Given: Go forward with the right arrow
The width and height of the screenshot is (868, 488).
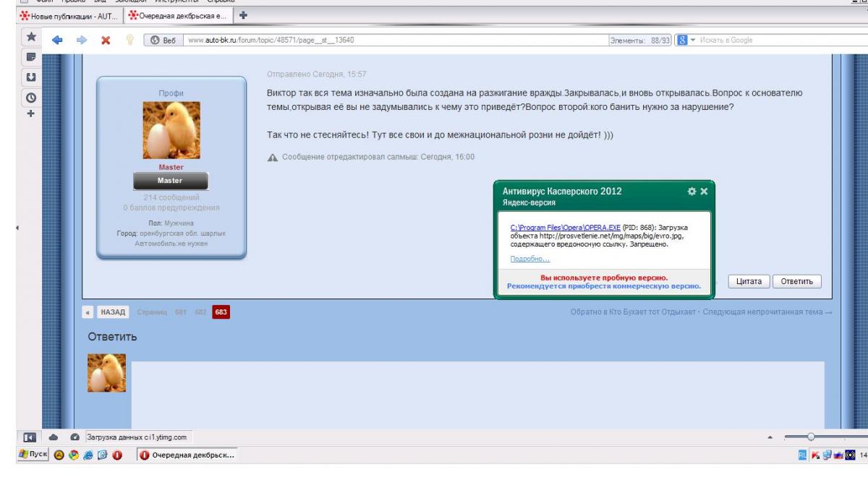Looking at the screenshot, I should click(82, 40).
